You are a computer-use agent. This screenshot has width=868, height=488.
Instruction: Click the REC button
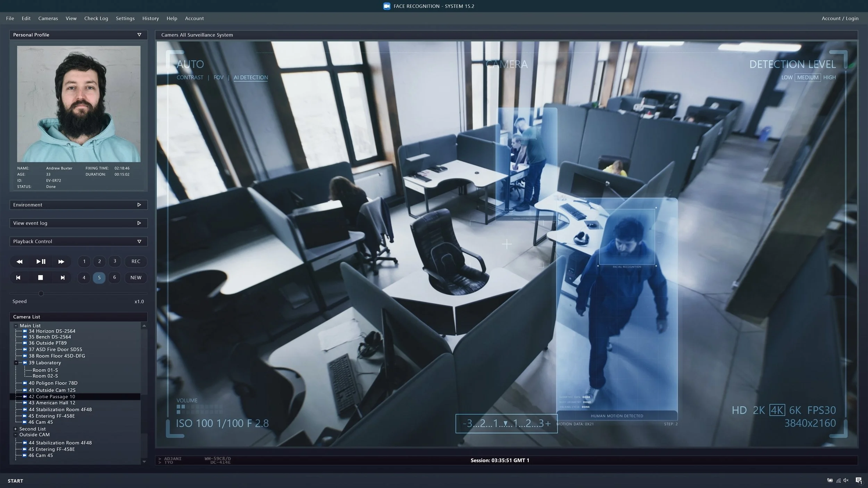(136, 261)
